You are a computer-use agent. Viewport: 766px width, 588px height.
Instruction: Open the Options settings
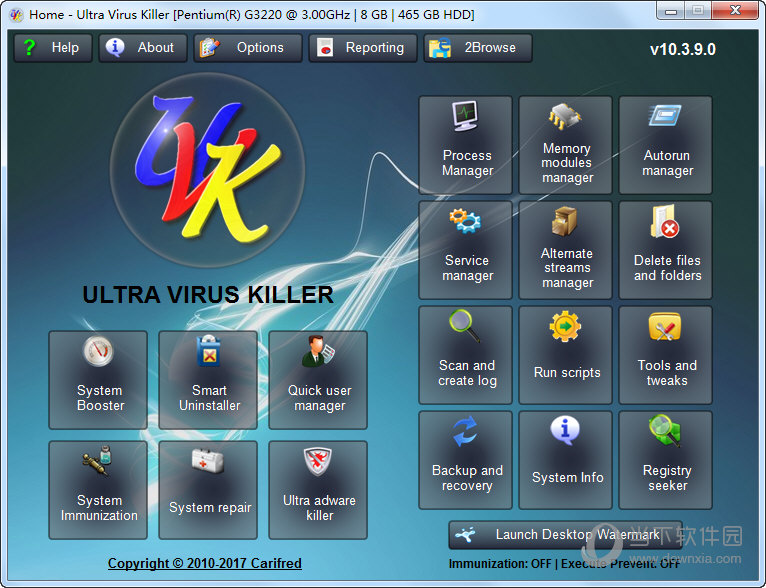[x=248, y=48]
